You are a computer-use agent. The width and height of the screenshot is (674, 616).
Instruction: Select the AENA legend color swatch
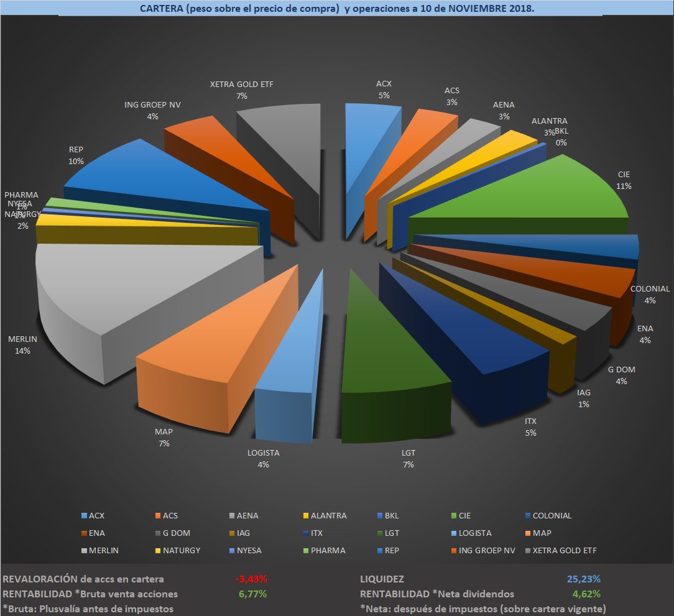[232, 515]
